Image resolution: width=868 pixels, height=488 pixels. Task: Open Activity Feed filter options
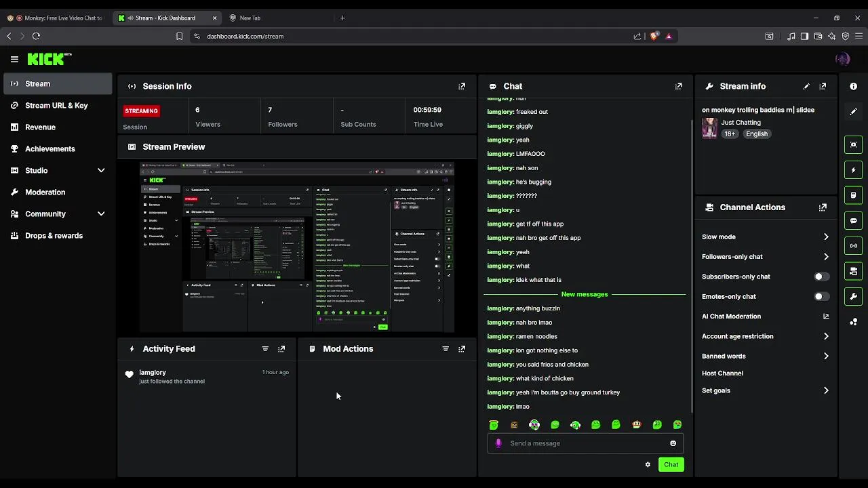pyautogui.click(x=265, y=348)
